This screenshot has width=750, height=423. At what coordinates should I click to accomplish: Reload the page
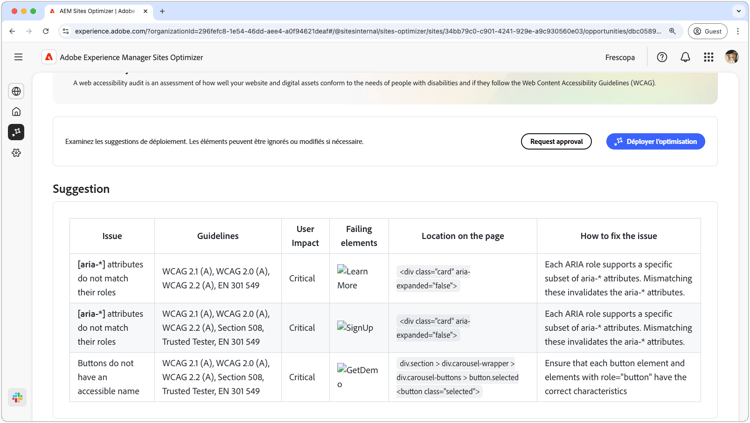coord(46,31)
